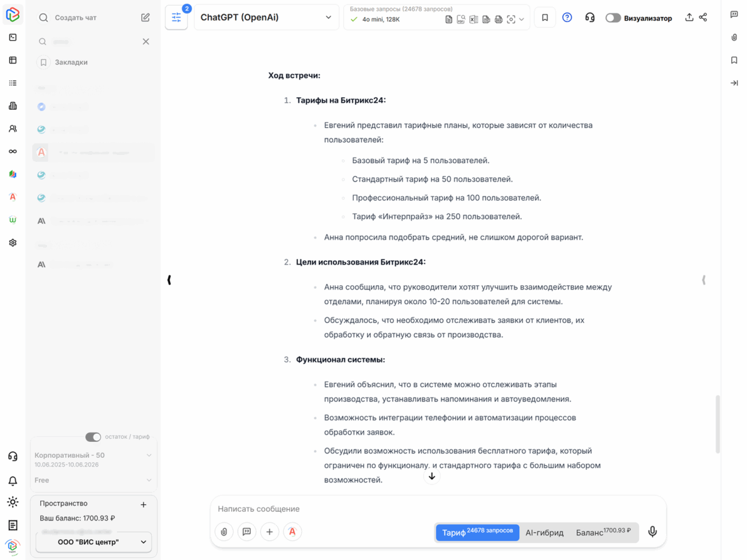The width and height of the screenshot is (747, 560).
Task: Open chat settings sliders with badge 2
Action: coord(177,18)
